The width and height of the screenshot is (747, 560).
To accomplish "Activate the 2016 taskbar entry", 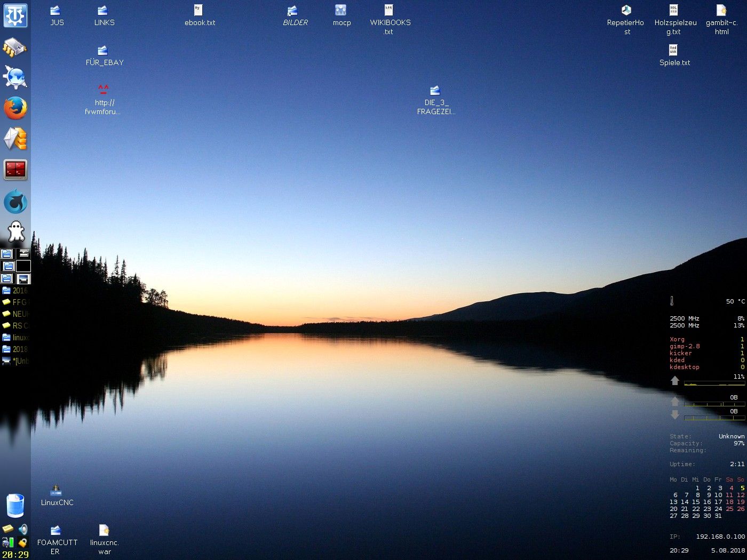I will [13, 291].
